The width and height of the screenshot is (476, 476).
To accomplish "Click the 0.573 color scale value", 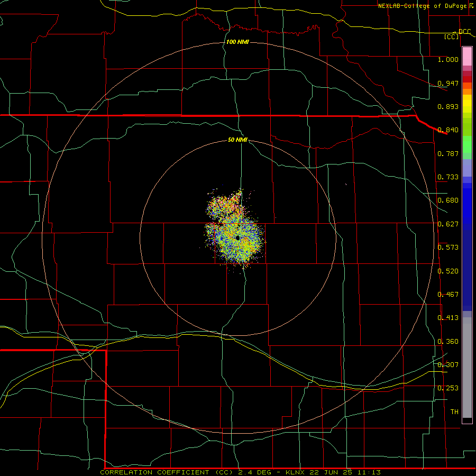I will (x=448, y=248).
